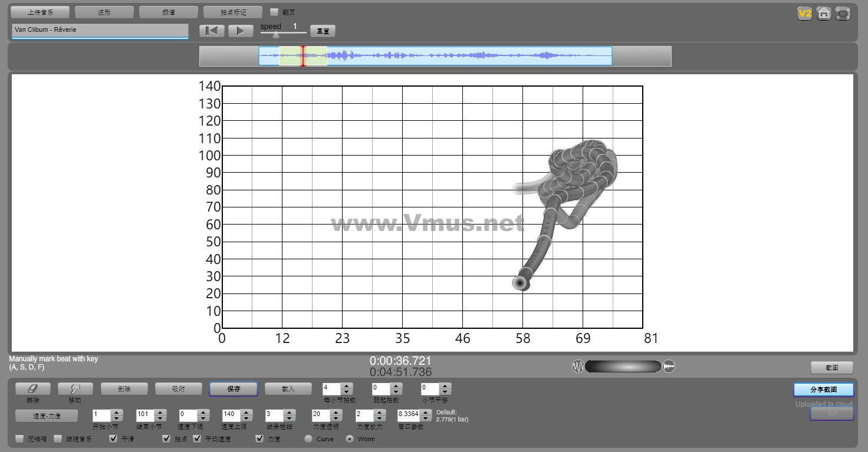
Task: Increase 每小节拍数 beats-per-bar value
Action: pyautogui.click(x=347, y=386)
